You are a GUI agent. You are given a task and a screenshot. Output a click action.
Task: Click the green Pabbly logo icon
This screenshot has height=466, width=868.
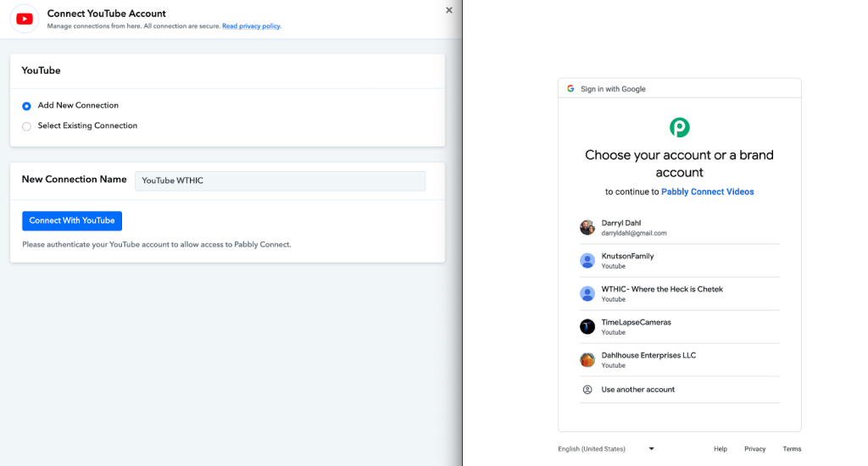679,127
